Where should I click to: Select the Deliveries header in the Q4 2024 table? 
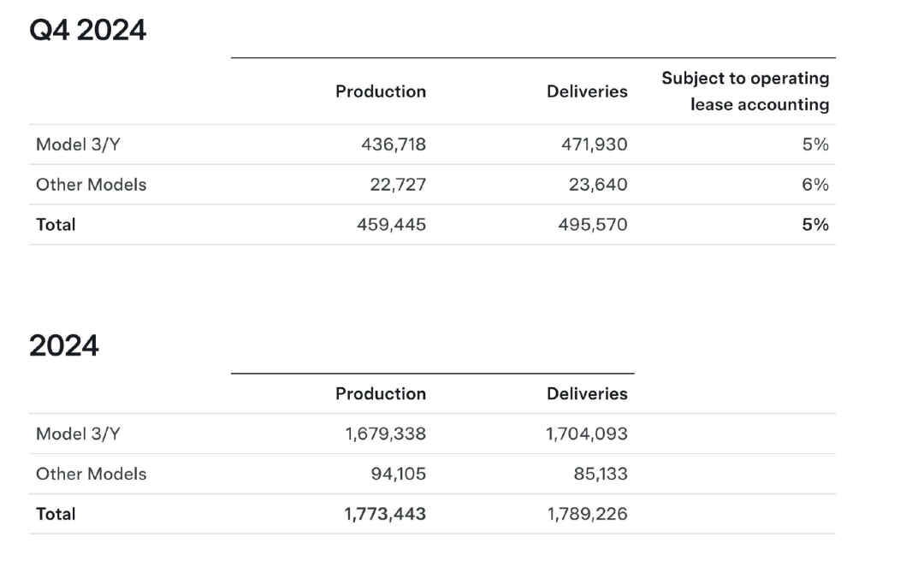tap(587, 91)
